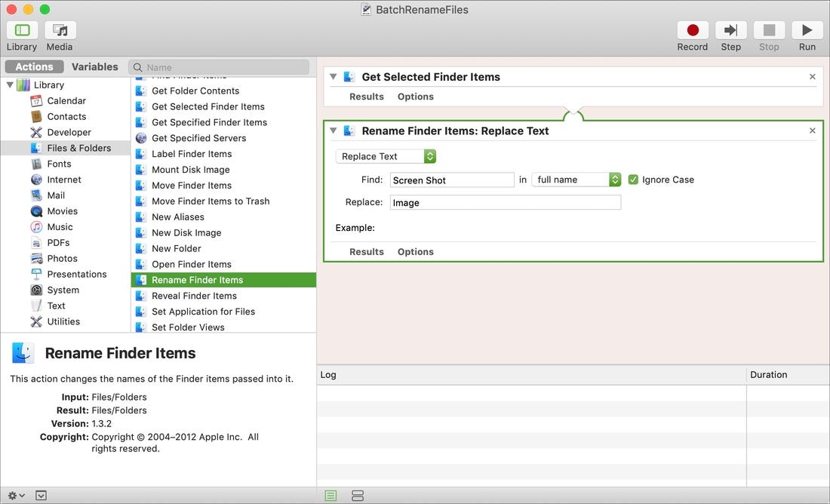Open Options of Rename Finder Items action

[x=416, y=251]
